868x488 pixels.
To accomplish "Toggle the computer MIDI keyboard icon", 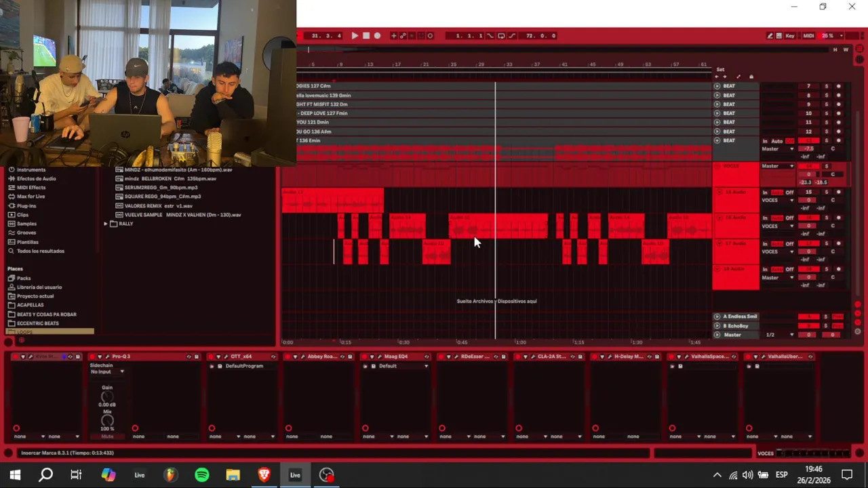I will (x=778, y=36).
